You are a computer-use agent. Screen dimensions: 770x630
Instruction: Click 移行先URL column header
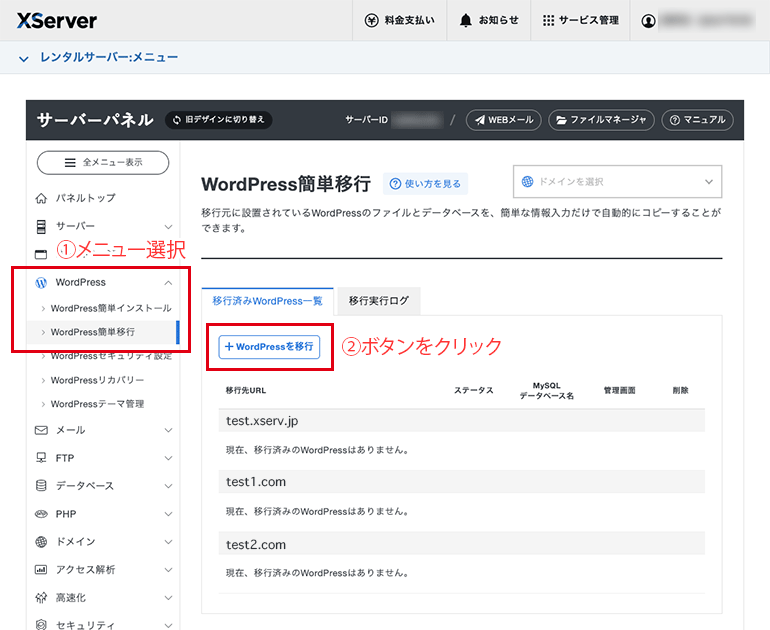point(246,391)
